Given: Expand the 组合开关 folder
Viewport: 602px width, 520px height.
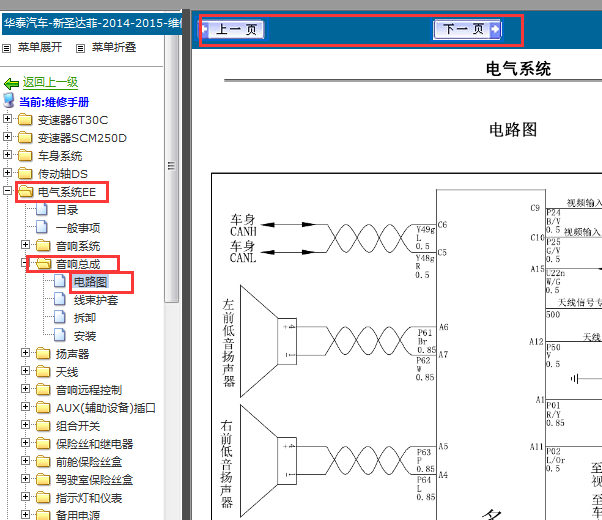Looking at the screenshot, I should click(25, 424).
